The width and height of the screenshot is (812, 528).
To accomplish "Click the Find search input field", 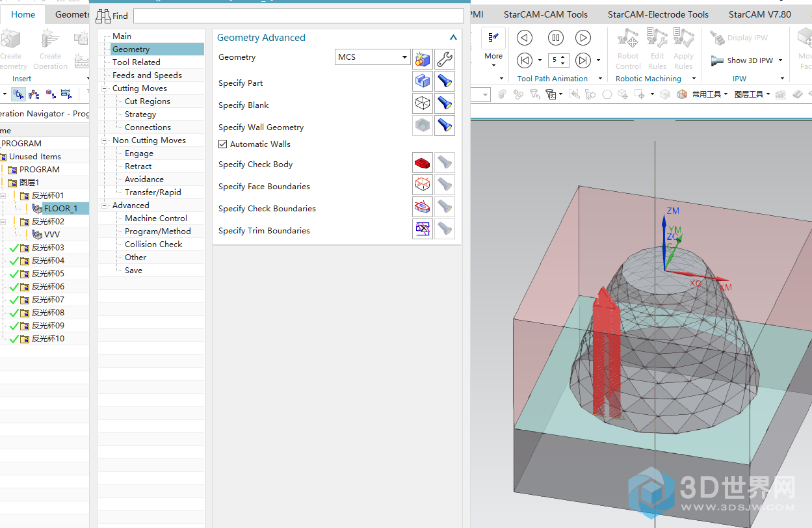I will [x=299, y=16].
